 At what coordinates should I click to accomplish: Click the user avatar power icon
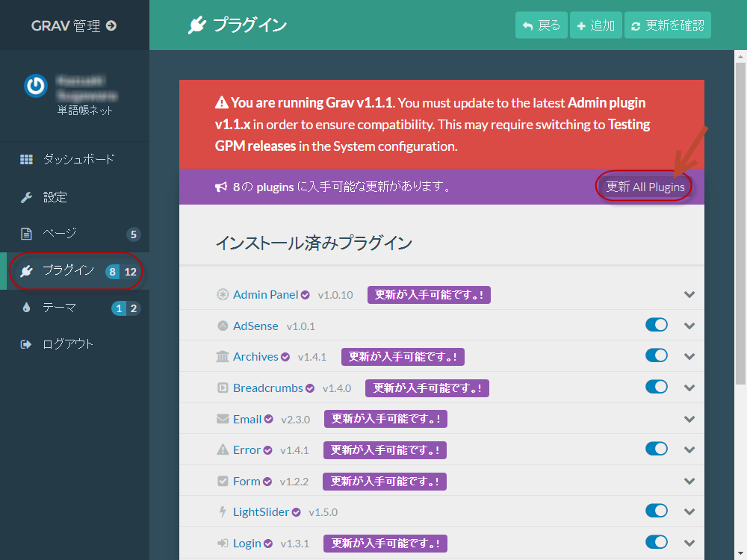click(x=35, y=87)
